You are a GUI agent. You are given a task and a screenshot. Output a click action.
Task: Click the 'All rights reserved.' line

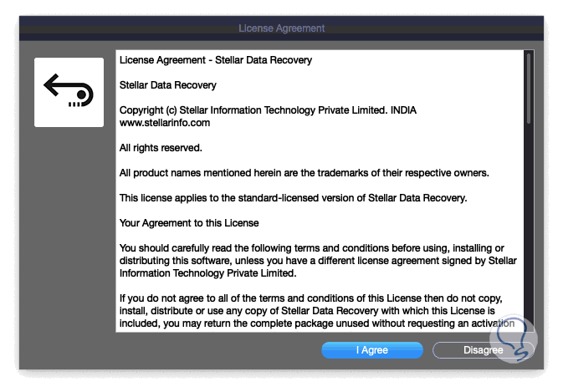click(x=161, y=148)
